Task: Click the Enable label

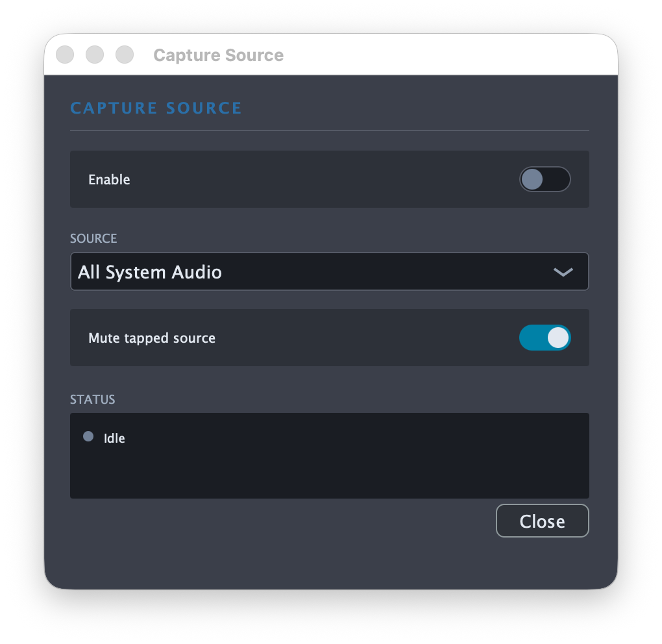Action: coord(109,179)
